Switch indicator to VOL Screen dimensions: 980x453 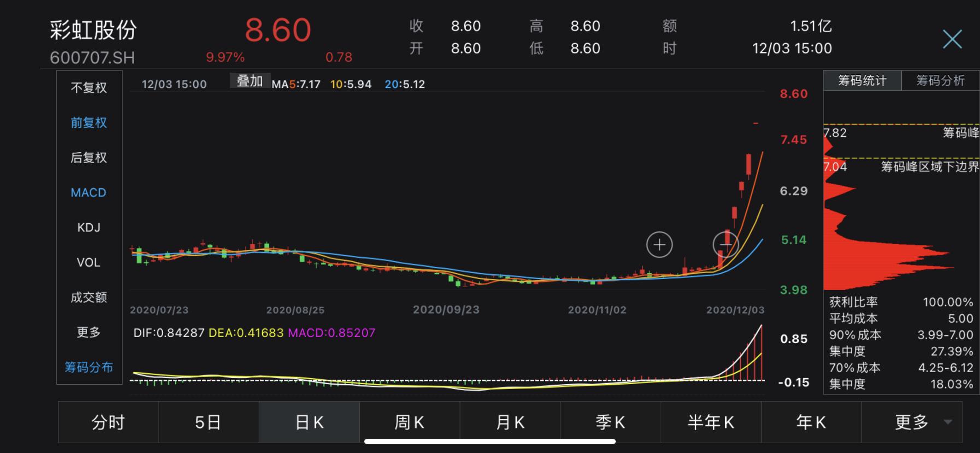[89, 263]
